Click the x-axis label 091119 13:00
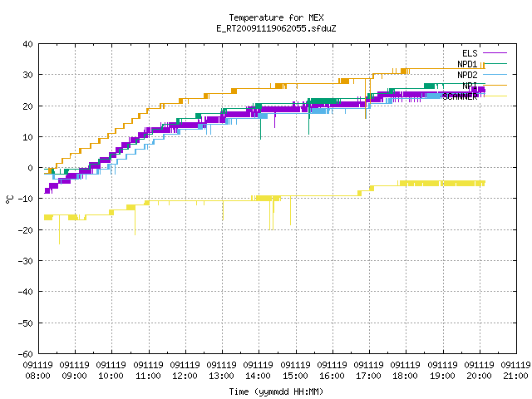 pyautogui.click(x=222, y=371)
